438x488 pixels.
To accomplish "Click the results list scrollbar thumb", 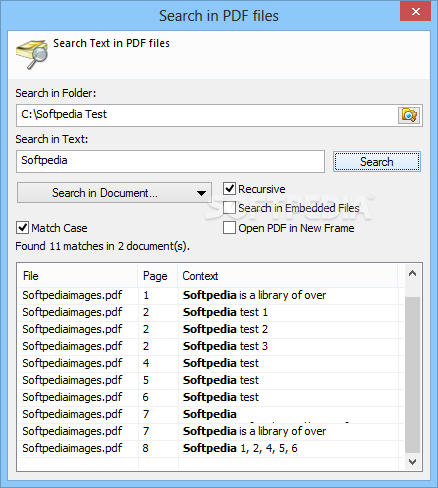I will (412, 375).
